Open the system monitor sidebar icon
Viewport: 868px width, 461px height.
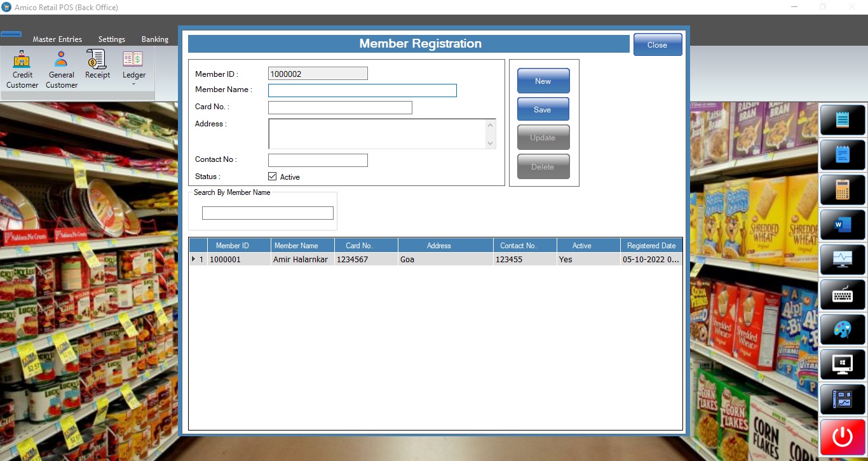pyautogui.click(x=843, y=260)
